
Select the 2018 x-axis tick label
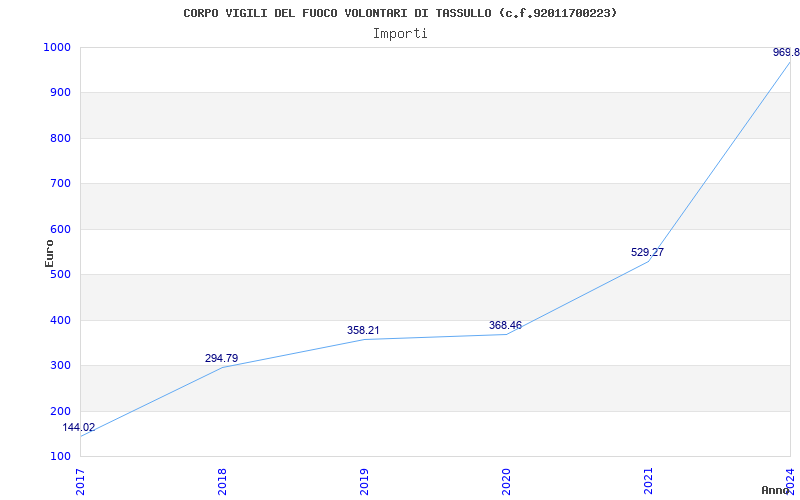tap(222, 481)
